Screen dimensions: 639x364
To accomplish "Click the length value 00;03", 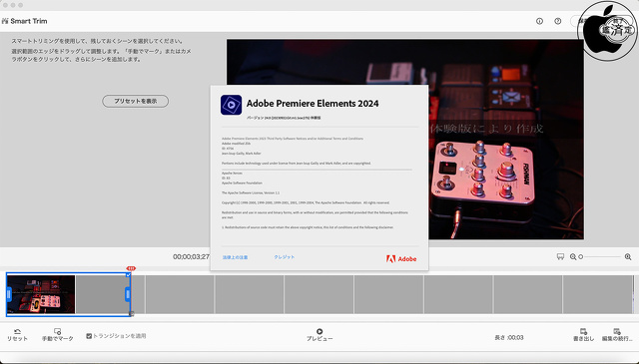I will [x=515, y=337].
